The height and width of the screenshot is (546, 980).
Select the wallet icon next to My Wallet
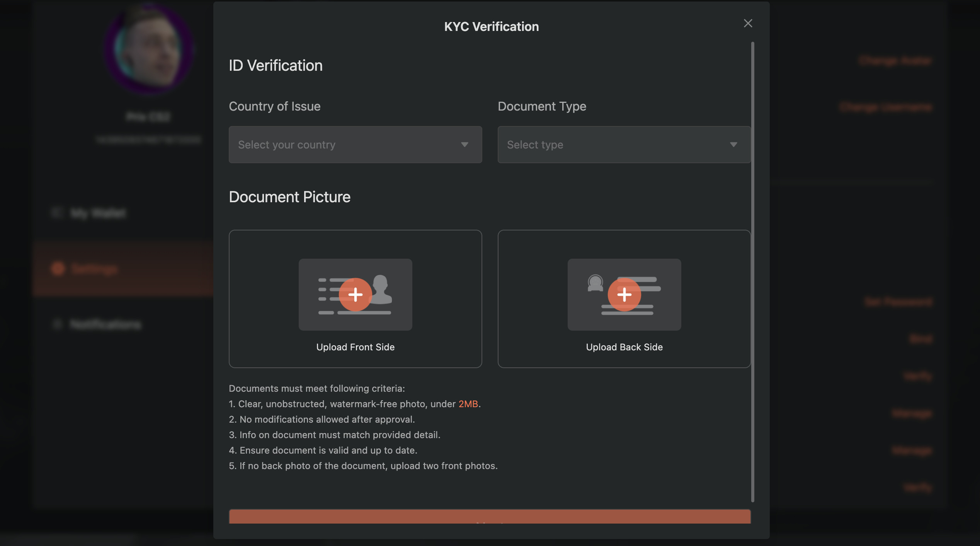click(57, 213)
